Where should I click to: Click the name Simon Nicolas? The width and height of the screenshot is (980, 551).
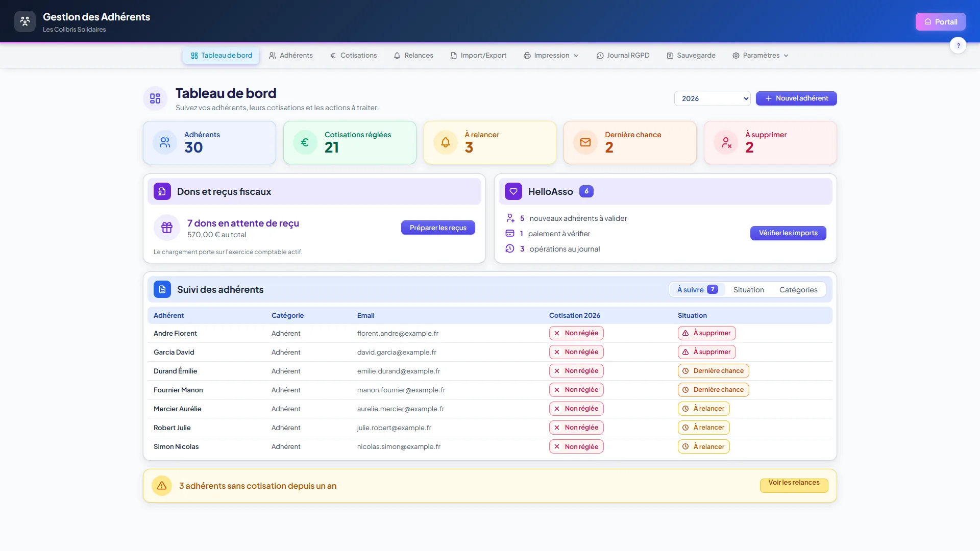pos(176,446)
